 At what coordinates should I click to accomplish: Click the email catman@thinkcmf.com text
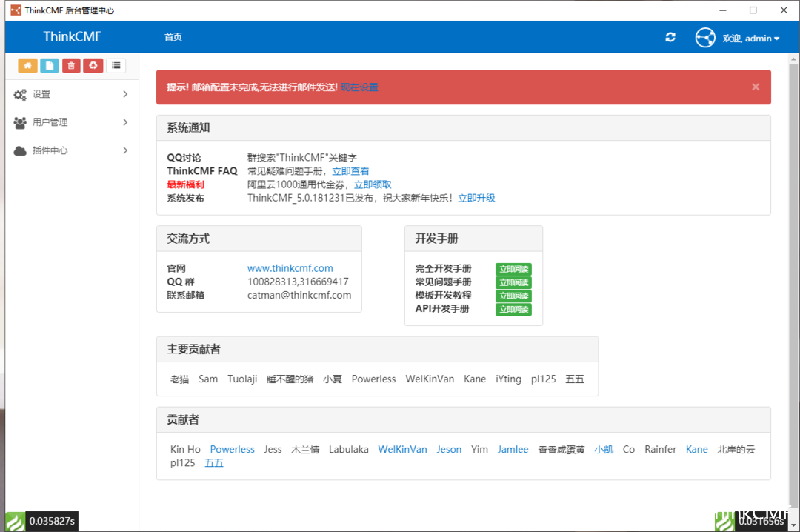299,295
